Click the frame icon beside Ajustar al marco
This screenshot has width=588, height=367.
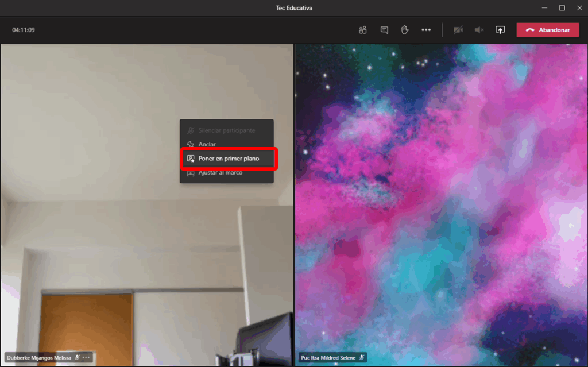[x=191, y=173]
